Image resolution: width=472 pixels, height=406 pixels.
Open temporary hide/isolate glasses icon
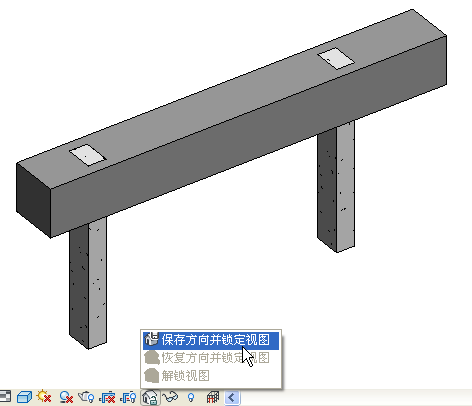(x=170, y=397)
